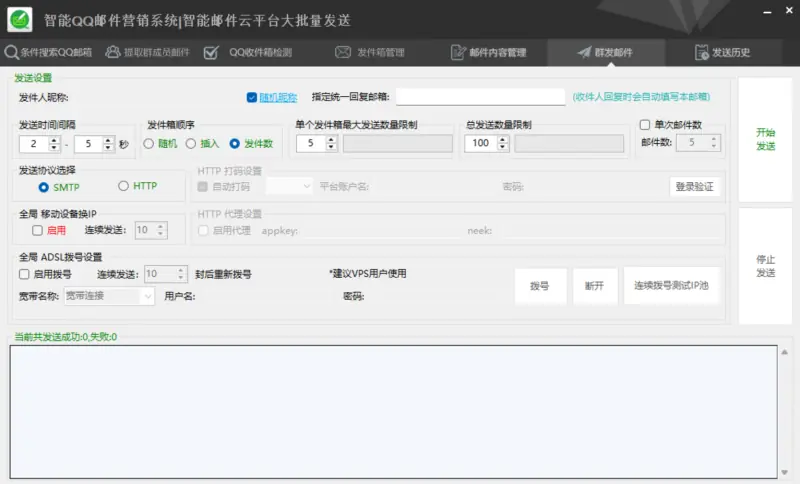This screenshot has width=800, height=484.
Task: Choose SMTP sending protocol
Action: click(x=44, y=187)
